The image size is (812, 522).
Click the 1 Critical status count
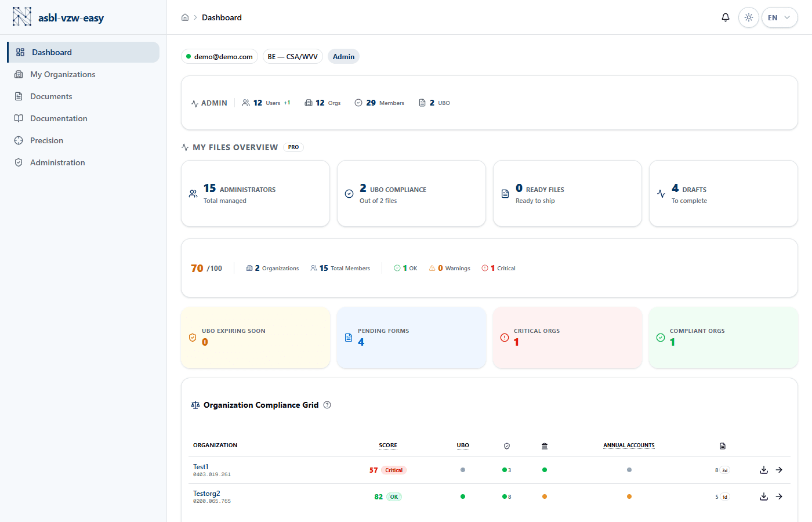coord(498,268)
